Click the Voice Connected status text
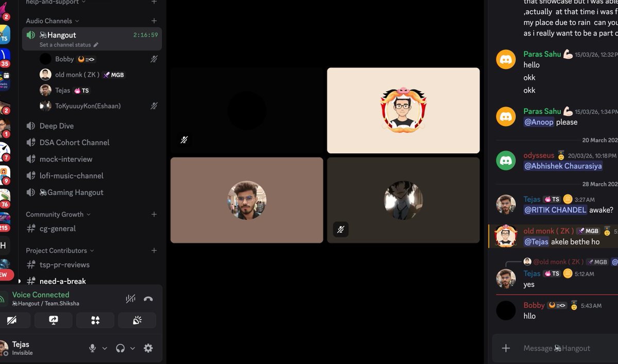The height and width of the screenshot is (364, 618). click(41, 294)
